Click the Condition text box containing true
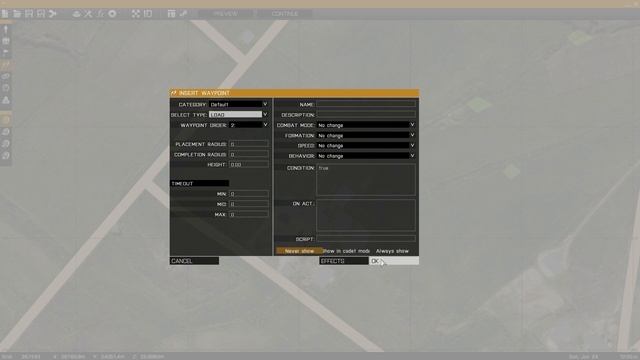This screenshot has width=640, height=360. 366,180
